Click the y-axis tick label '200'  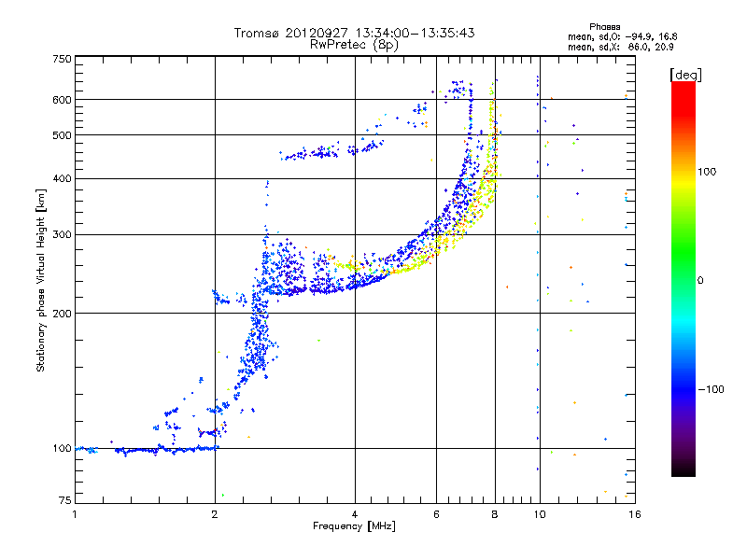(62, 314)
